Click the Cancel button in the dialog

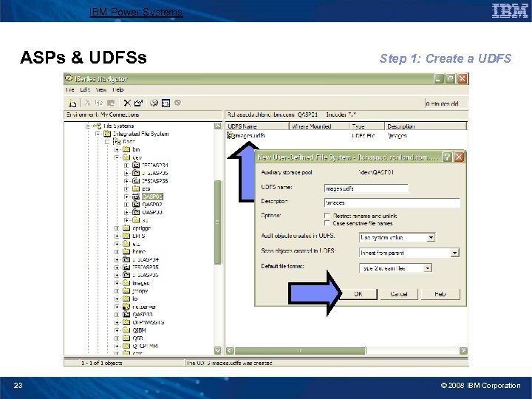[x=399, y=294]
